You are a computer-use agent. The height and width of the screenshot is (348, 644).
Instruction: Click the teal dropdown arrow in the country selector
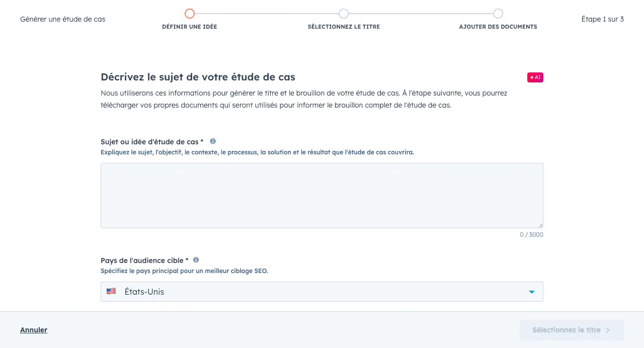(531, 292)
